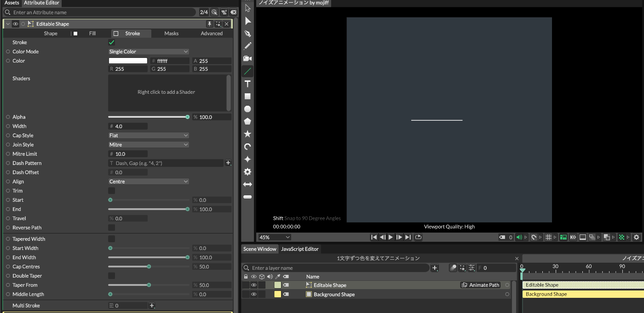This screenshot has height=313, width=644.
Task: Jump to the last frame
Action: pos(408,237)
